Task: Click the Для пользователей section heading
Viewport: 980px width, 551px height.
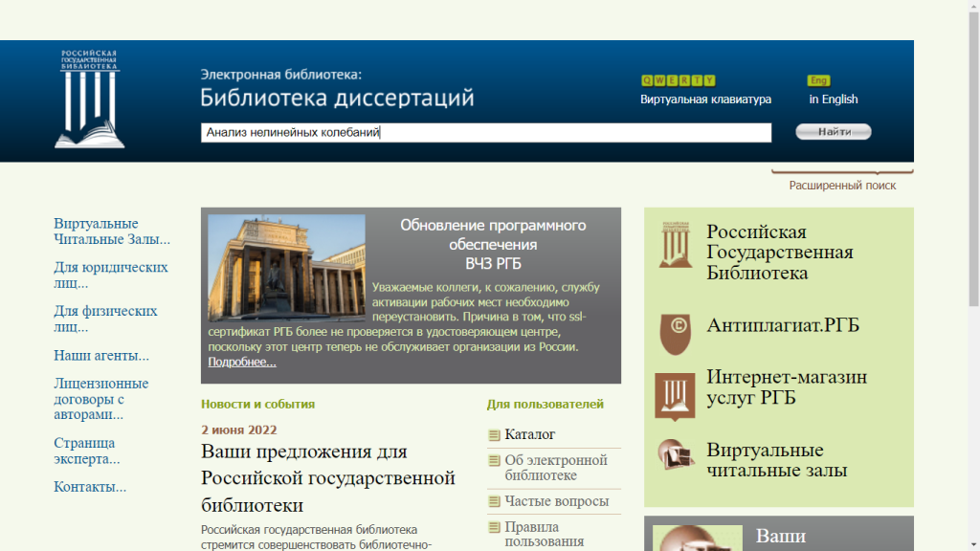Action: tap(545, 405)
